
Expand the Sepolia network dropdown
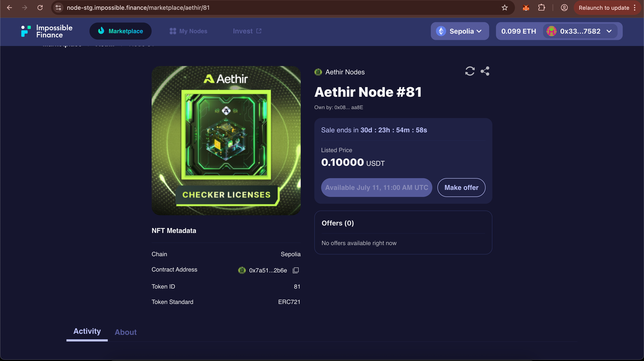(x=460, y=31)
